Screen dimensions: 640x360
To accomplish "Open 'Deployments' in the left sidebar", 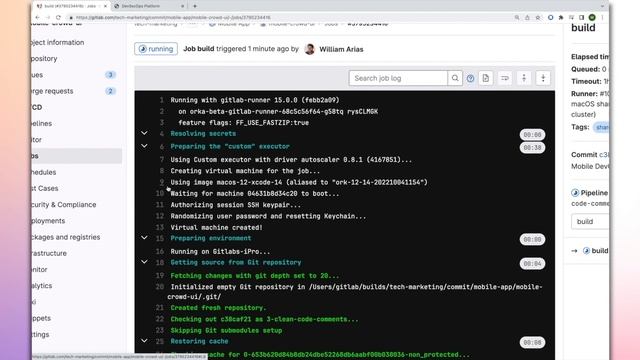I will (48, 221).
